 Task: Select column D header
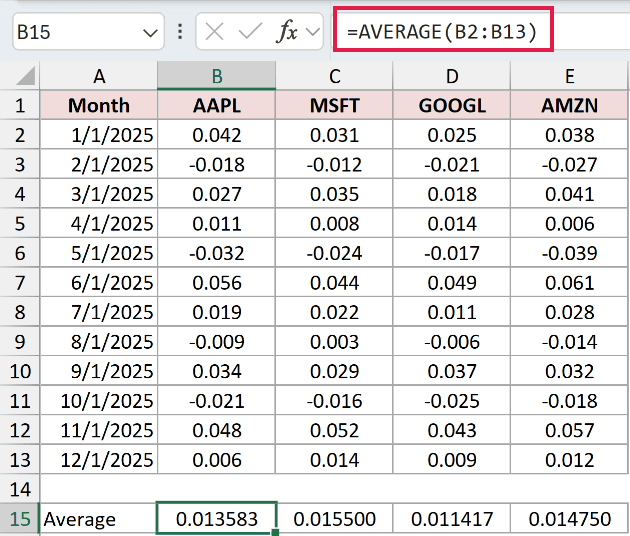[452, 76]
